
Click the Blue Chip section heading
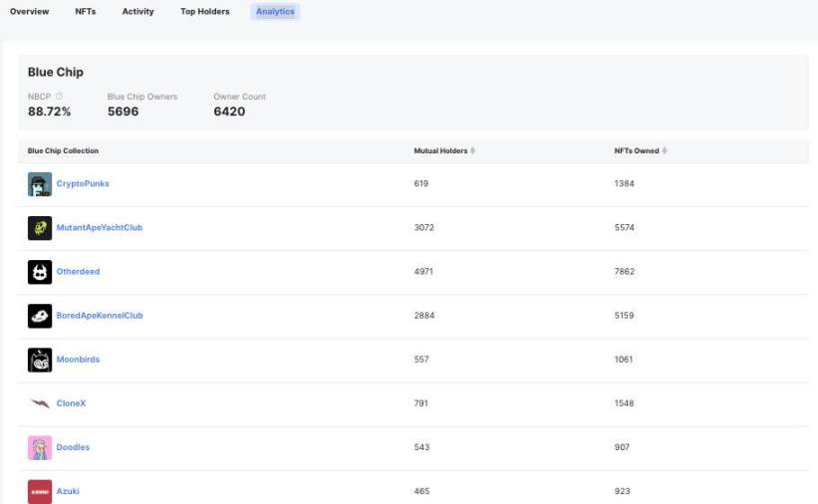(56, 72)
